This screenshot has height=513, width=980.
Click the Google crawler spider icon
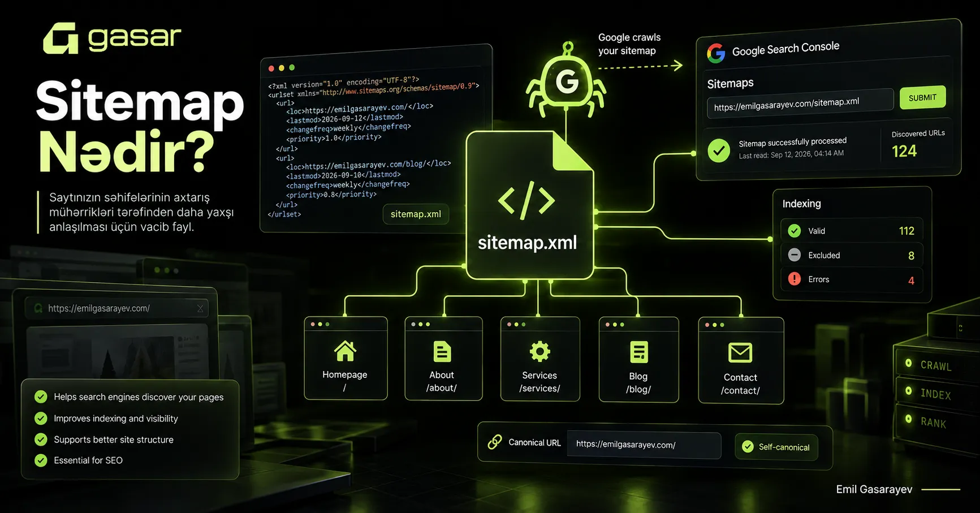[567, 79]
